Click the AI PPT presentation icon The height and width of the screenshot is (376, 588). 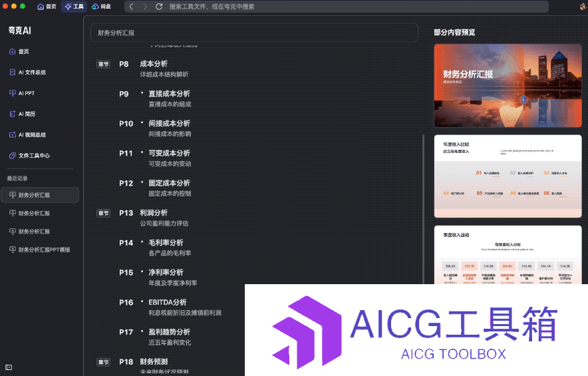click(13, 93)
